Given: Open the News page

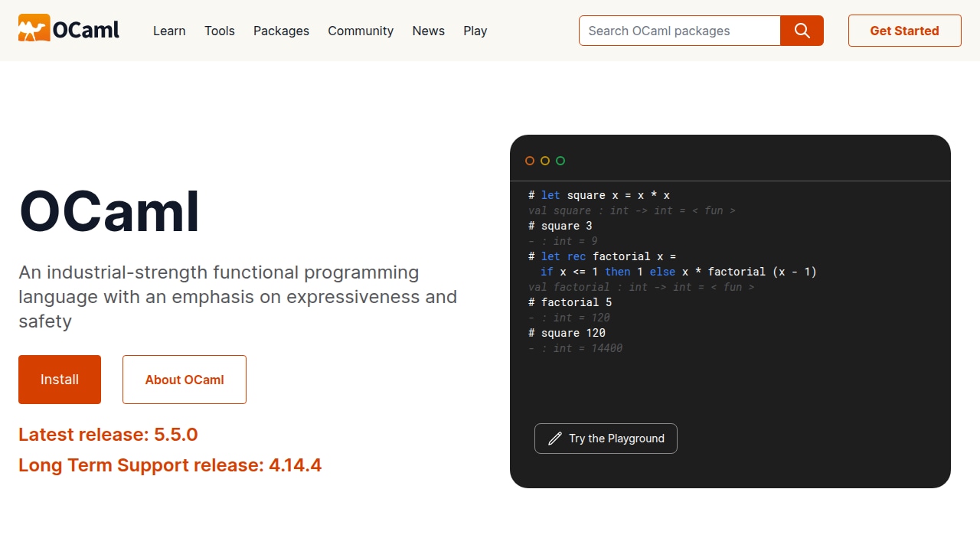Looking at the screenshot, I should pyautogui.click(x=428, y=31).
